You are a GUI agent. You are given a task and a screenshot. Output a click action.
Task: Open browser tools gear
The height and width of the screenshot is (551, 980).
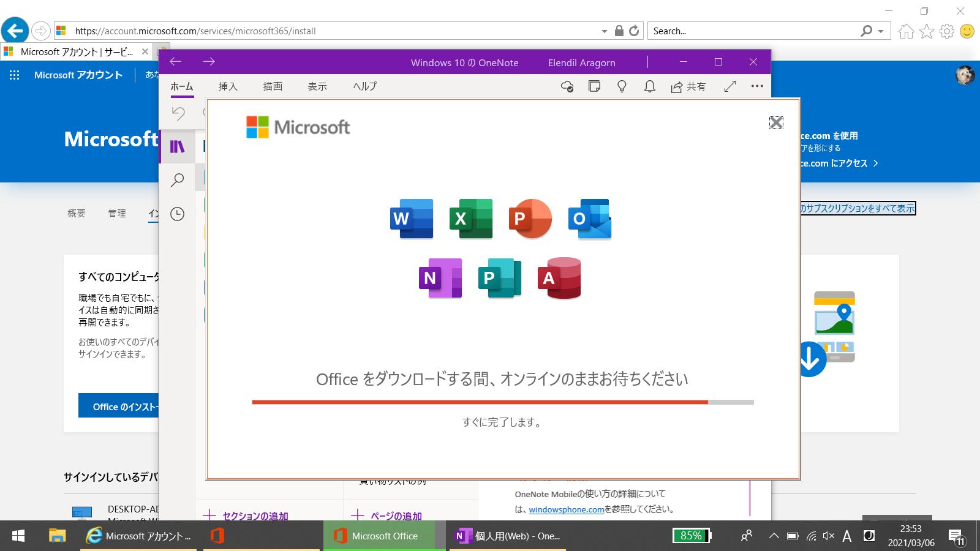(x=947, y=31)
